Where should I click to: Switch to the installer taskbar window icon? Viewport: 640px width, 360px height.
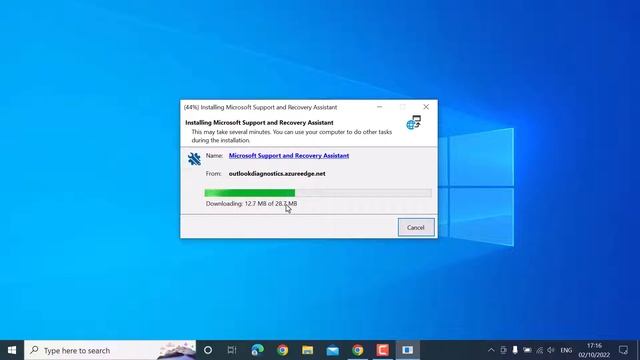407,350
